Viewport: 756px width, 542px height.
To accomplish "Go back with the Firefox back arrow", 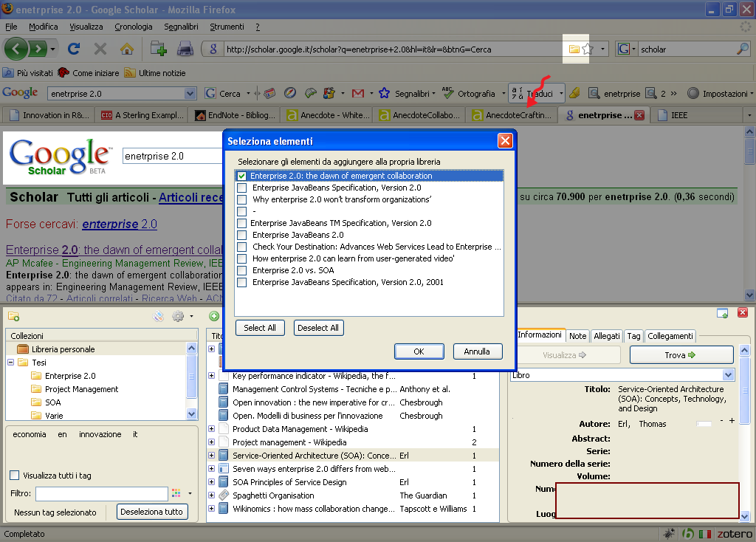I will pos(16,49).
